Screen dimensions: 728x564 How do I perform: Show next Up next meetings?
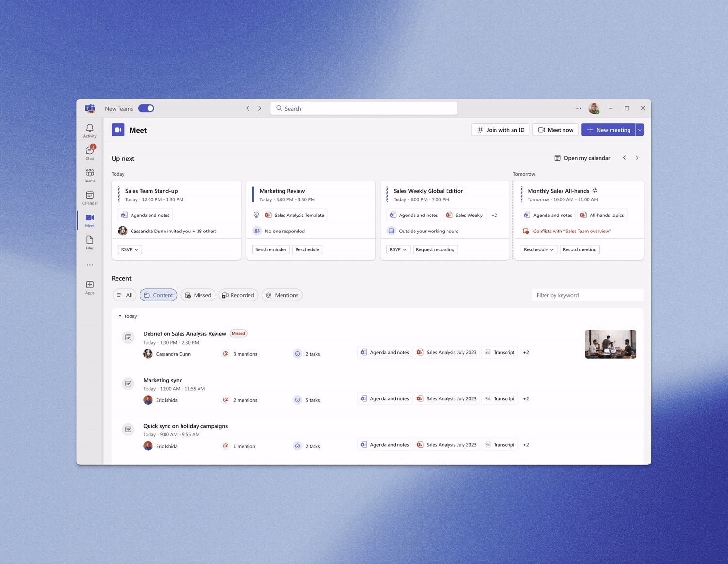pos(637,158)
